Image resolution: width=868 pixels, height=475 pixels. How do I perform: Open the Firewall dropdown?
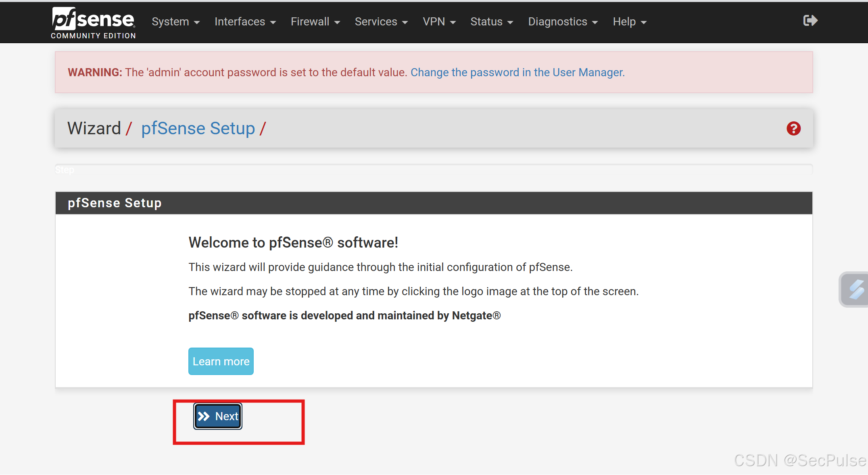(x=315, y=22)
